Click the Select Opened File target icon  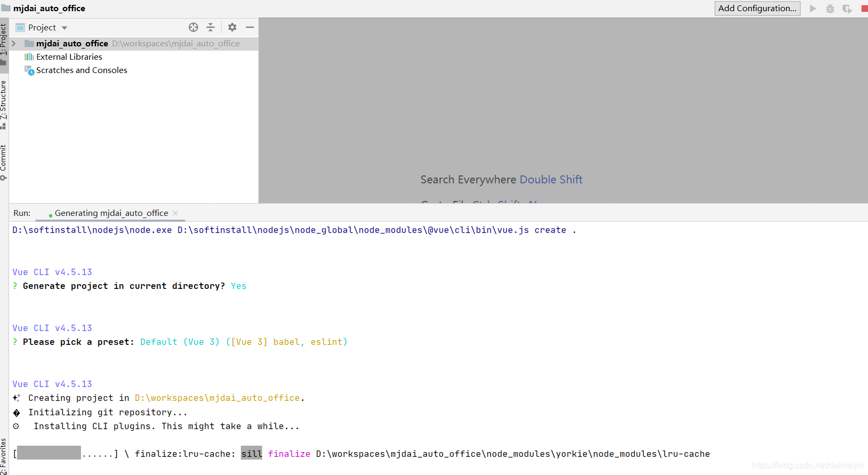click(193, 27)
